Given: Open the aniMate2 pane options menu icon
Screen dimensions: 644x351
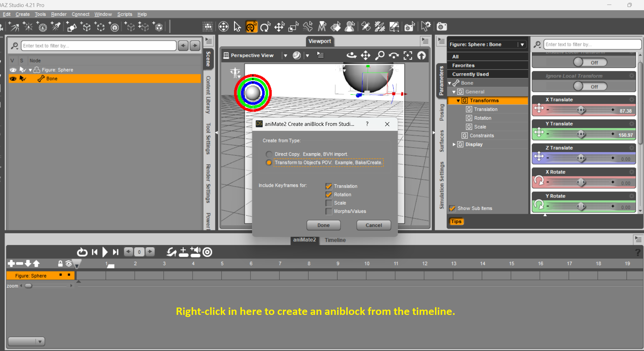Looking at the screenshot, I should click(x=638, y=239).
